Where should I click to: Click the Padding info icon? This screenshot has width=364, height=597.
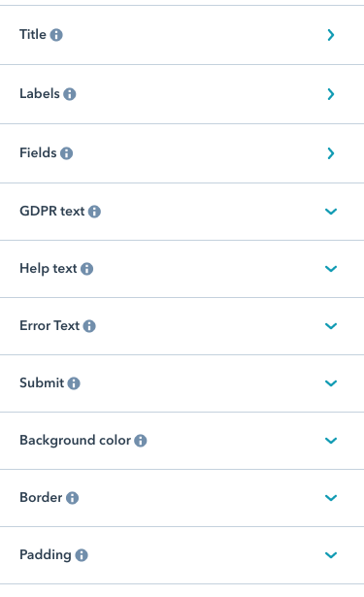[82, 555]
